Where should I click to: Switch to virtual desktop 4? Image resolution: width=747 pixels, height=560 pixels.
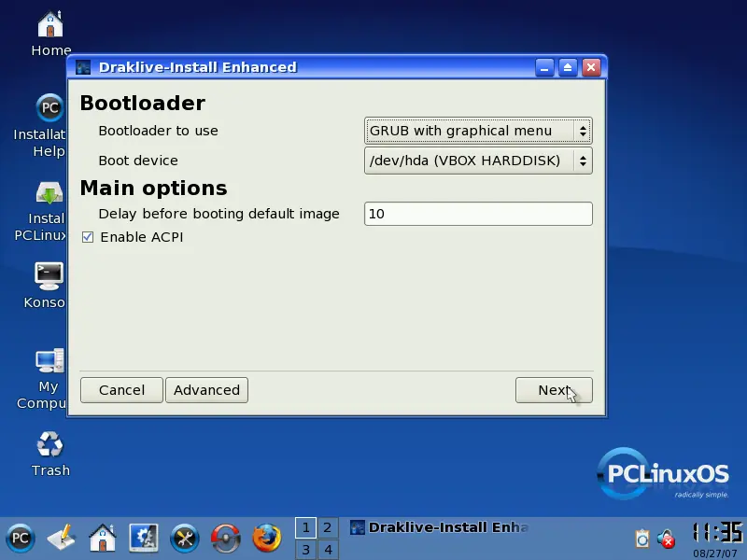[328, 550]
